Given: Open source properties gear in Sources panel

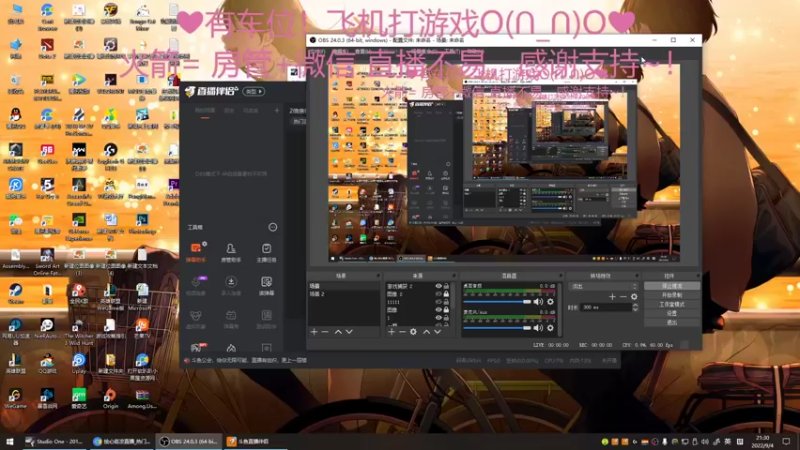Looking at the screenshot, I should tap(413, 332).
